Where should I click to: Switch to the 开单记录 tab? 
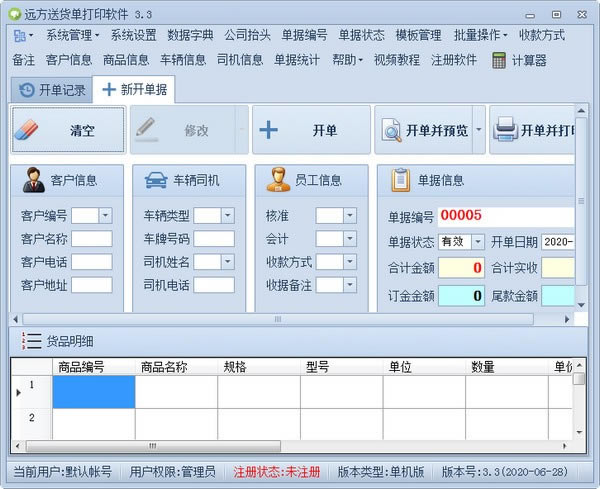52,90
